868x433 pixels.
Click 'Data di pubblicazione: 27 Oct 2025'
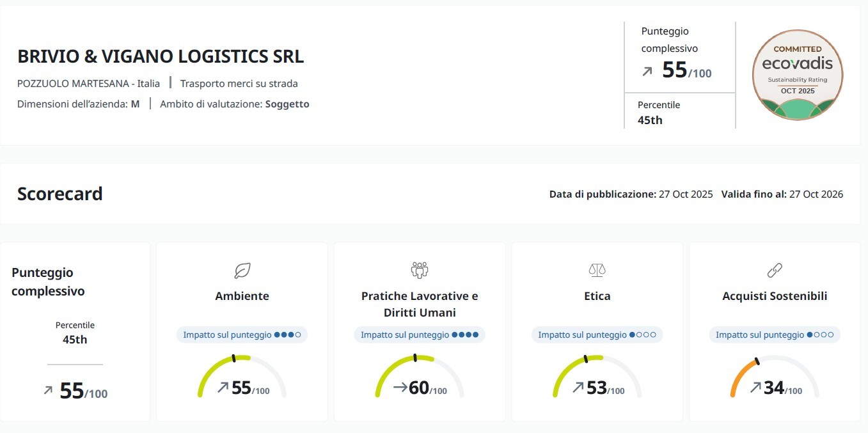(x=631, y=194)
